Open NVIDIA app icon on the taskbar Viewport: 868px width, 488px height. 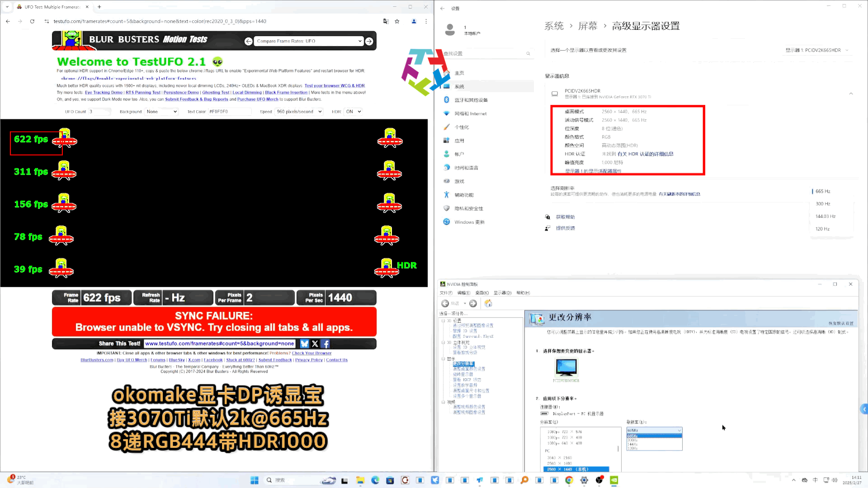(x=614, y=480)
